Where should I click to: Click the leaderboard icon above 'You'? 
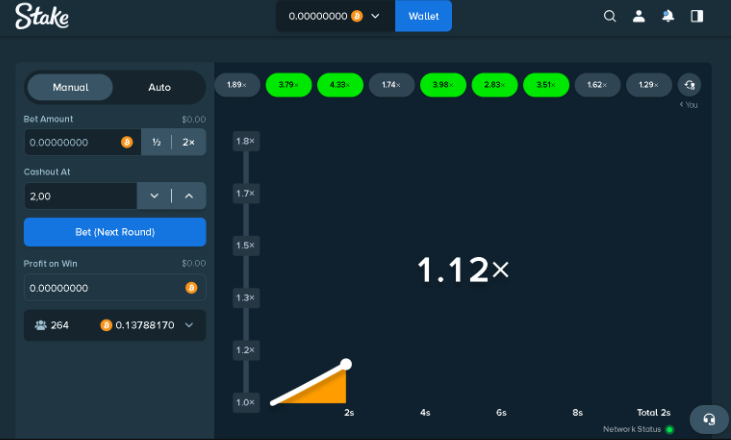point(689,85)
